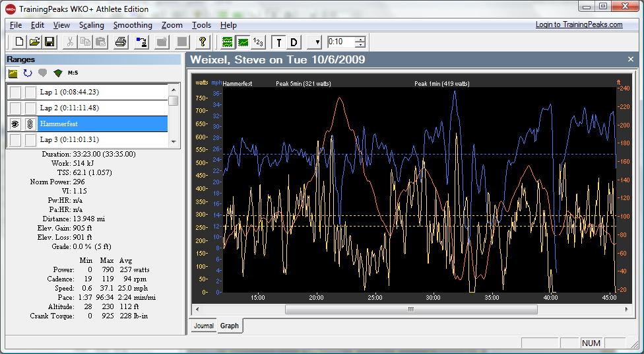This screenshot has width=644, height=354.
Task: Click the grey square stop icon
Action: (182, 42)
